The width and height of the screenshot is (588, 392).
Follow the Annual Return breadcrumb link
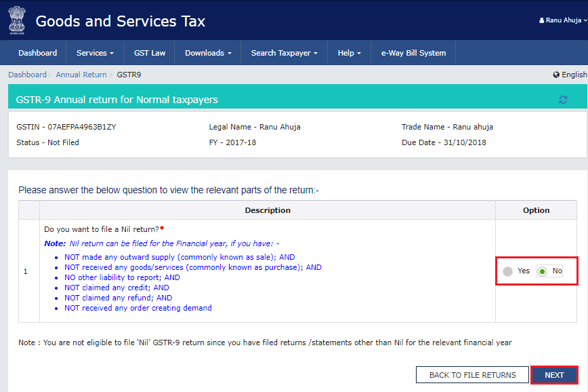point(81,75)
